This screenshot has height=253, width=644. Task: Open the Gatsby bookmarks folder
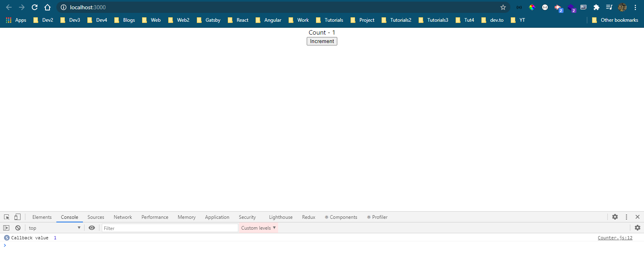pyautogui.click(x=208, y=20)
